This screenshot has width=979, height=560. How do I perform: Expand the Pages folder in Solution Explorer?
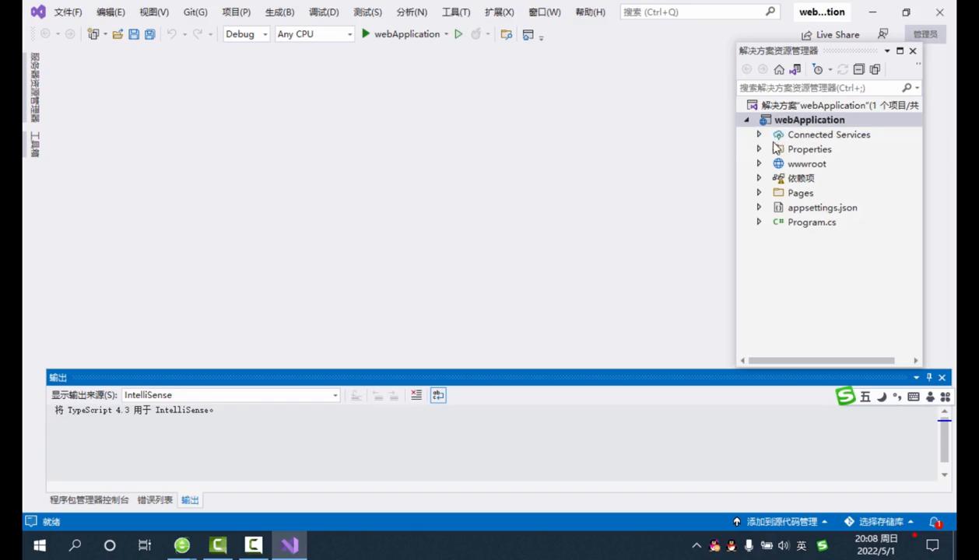coord(759,193)
